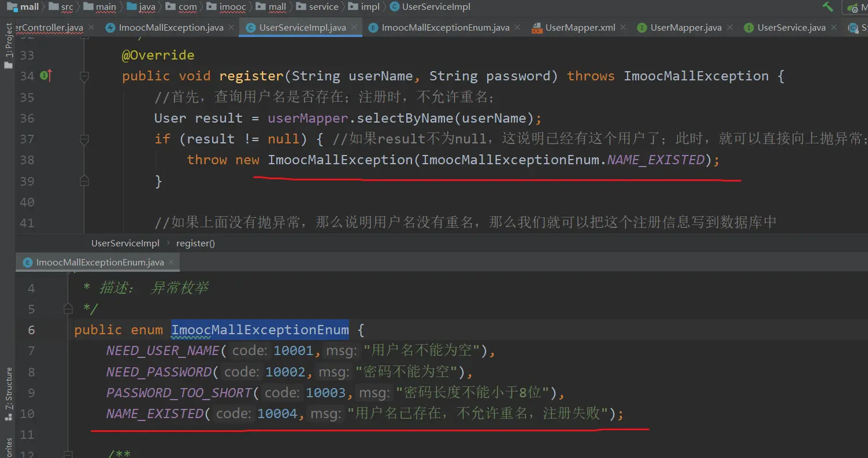This screenshot has height=458, width=868.
Task: Select ImoocMallExceptionEnum.java tab in the upper editor
Action: point(446,28)
